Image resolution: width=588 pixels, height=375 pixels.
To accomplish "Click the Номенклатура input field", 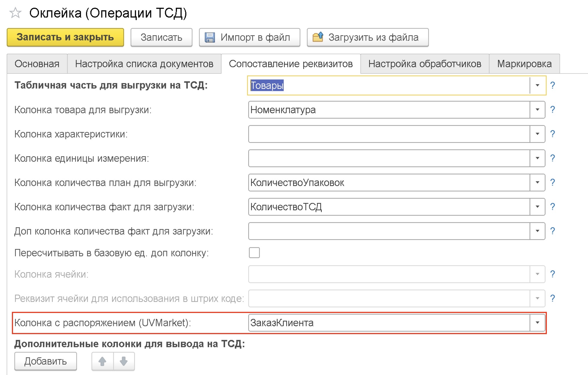I will 389,110.
